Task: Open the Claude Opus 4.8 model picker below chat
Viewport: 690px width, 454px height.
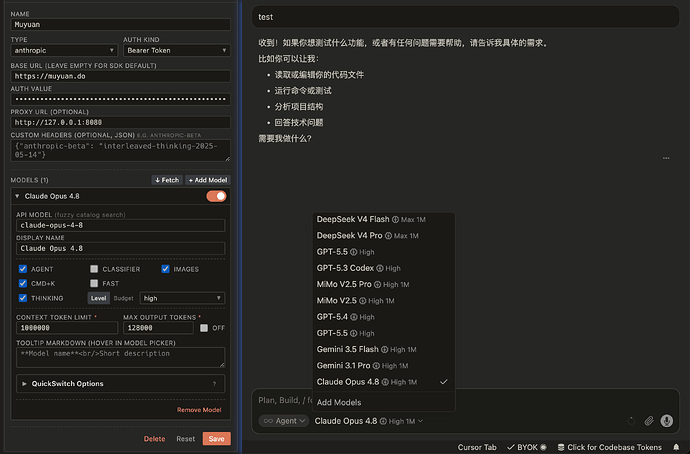Action: 369,421
